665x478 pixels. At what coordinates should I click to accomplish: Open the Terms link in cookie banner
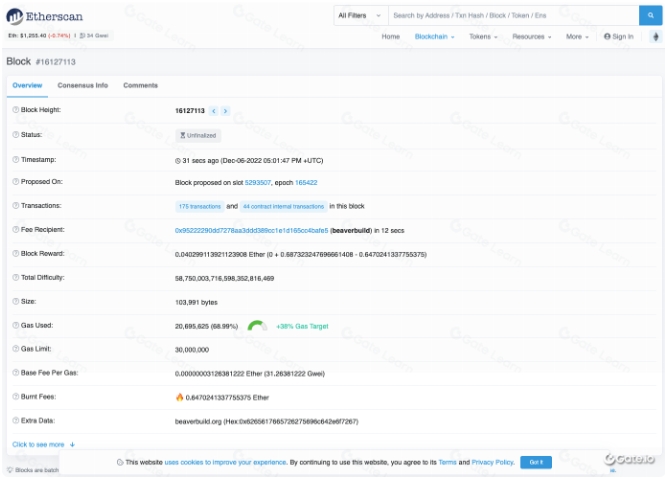click(x=447, y=462)
